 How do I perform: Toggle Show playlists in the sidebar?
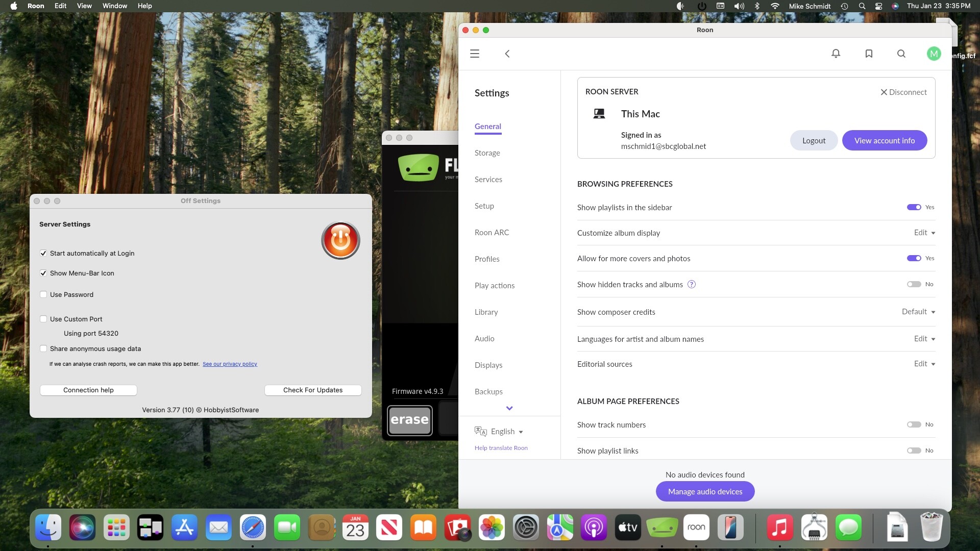click(914, 207)
